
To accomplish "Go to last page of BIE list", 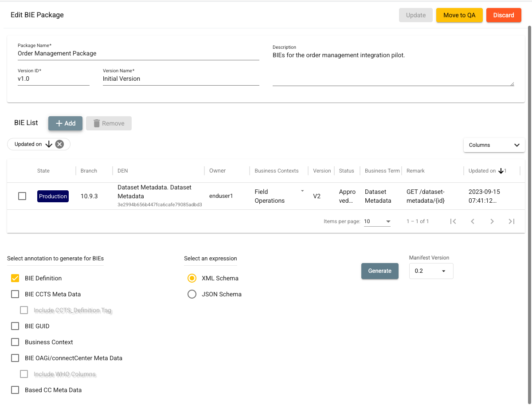I will (512, 221).
